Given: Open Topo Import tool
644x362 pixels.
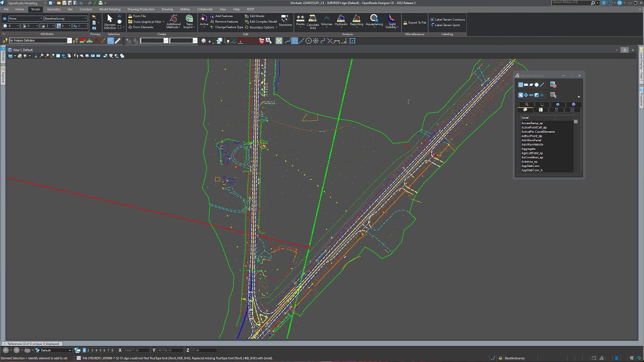Looking at the screenshot, I should pos(189,22).
